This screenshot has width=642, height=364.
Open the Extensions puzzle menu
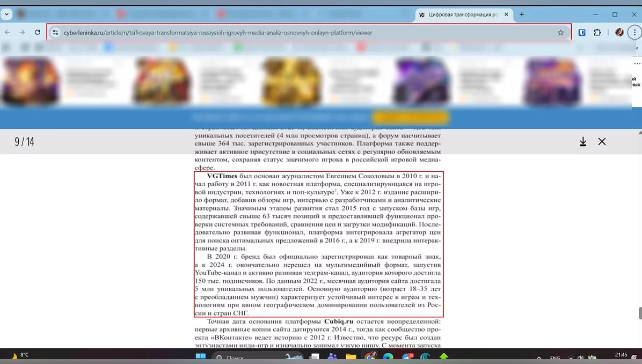pyautogui.click(x=597, y=32)
